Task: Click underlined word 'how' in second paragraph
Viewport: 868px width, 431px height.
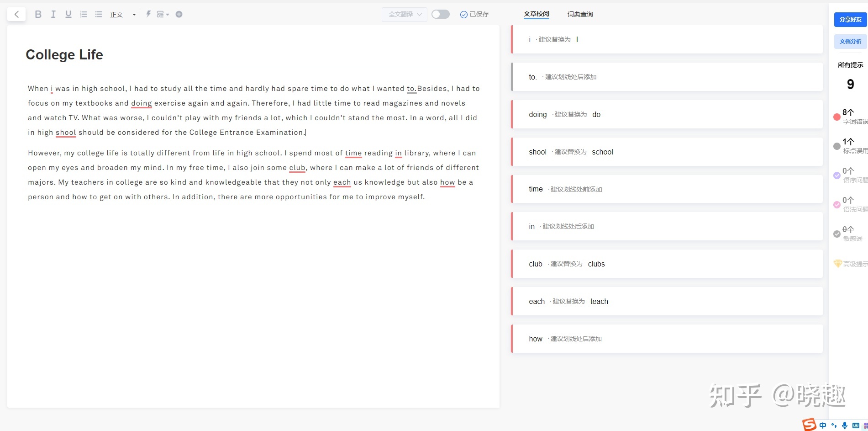Action: click(447, 182)
